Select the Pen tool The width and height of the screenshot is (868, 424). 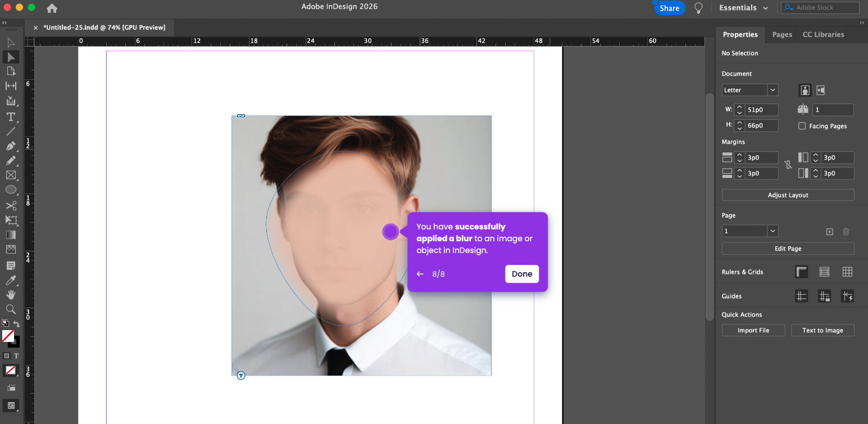click(10, 146)
